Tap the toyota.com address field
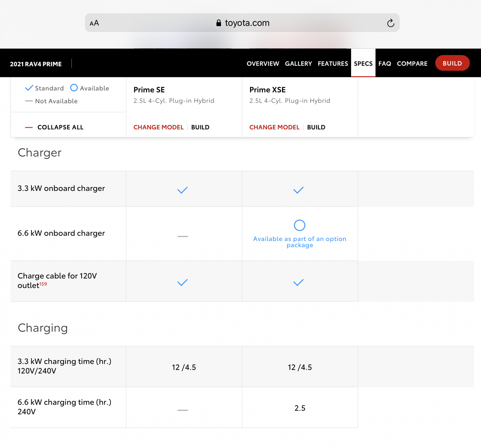This screenshot has height=448, width=481. click(x=247, y=23)
